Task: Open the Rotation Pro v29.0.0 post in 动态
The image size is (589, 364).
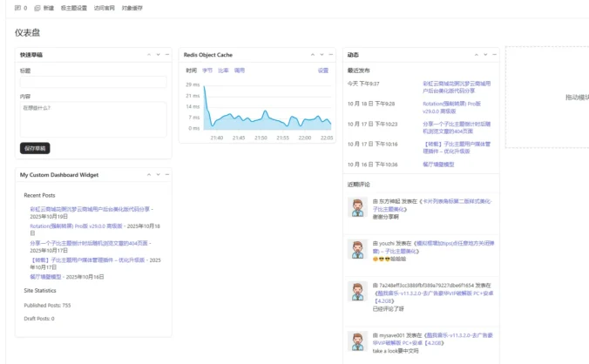Action: pyautogui.click(x=451, y=107)
